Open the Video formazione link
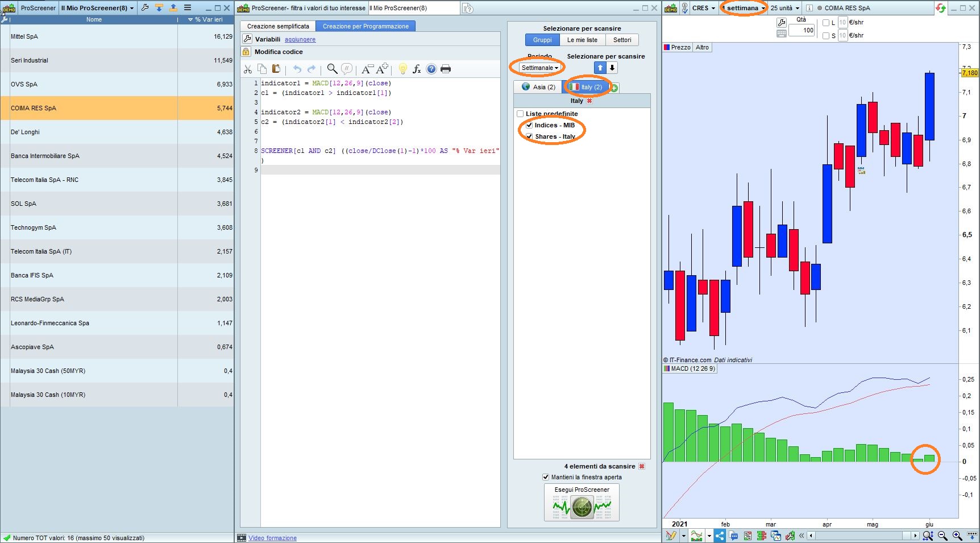The height and width of the screenshot is (543, 980). (272, 538)
